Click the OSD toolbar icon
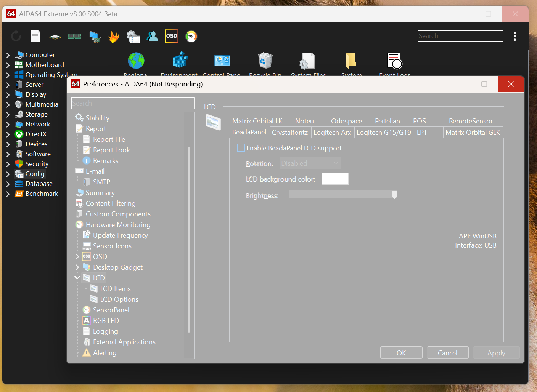The image size is (537, 392). click(x=172, y=36)
